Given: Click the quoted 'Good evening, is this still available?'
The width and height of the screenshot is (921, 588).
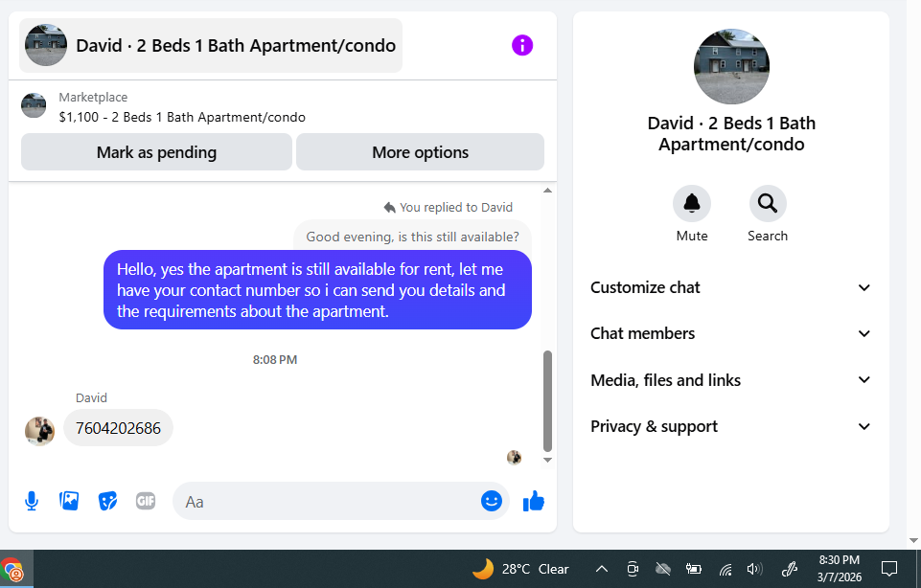Looking at the screenshot, I should 412,237.
